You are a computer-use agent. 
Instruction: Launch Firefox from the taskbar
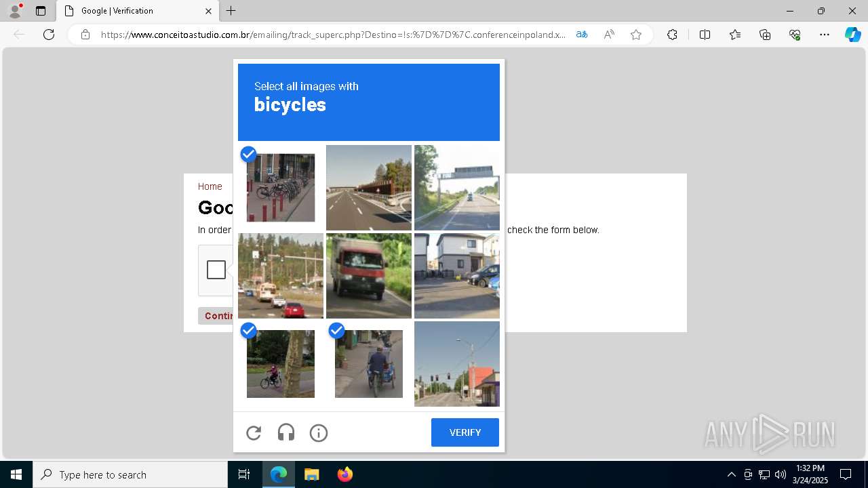345,474
